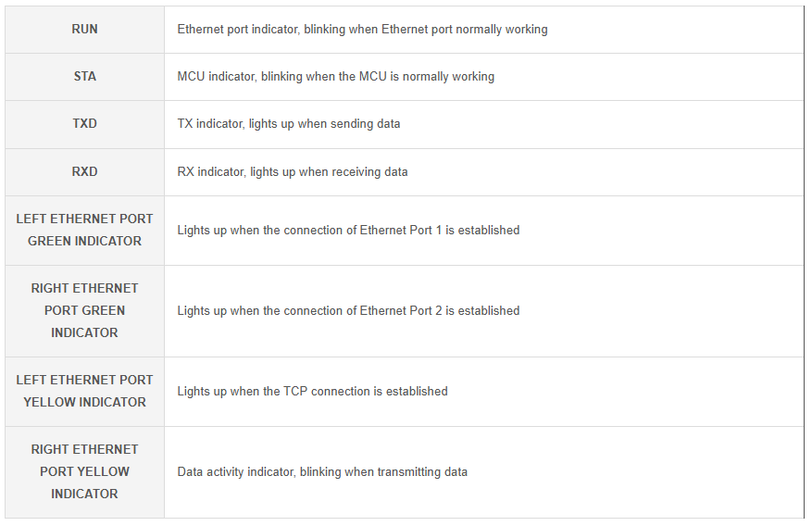Click the RX indicator receiving data description
Screen dimensions: 812x526
click(292, 172)
